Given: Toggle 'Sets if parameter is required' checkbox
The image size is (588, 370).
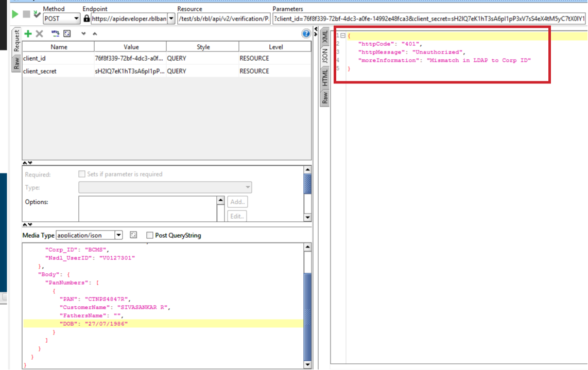Looking at the screenshot, I should click(82, 174).
